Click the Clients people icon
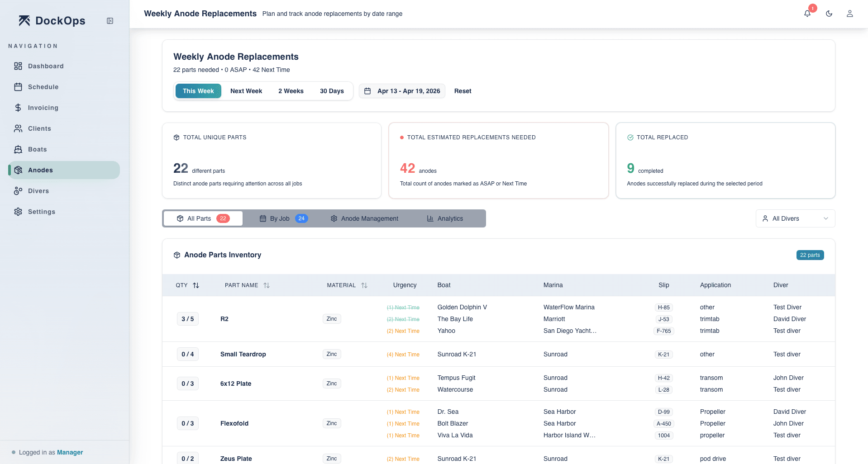The height and width of the screenshot is (464, 868). coord(18,128)
